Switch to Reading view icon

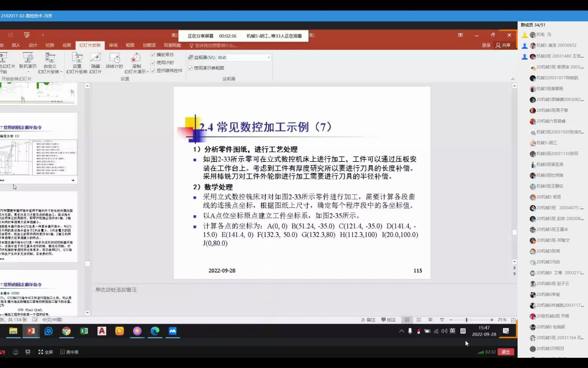(430, 320)
